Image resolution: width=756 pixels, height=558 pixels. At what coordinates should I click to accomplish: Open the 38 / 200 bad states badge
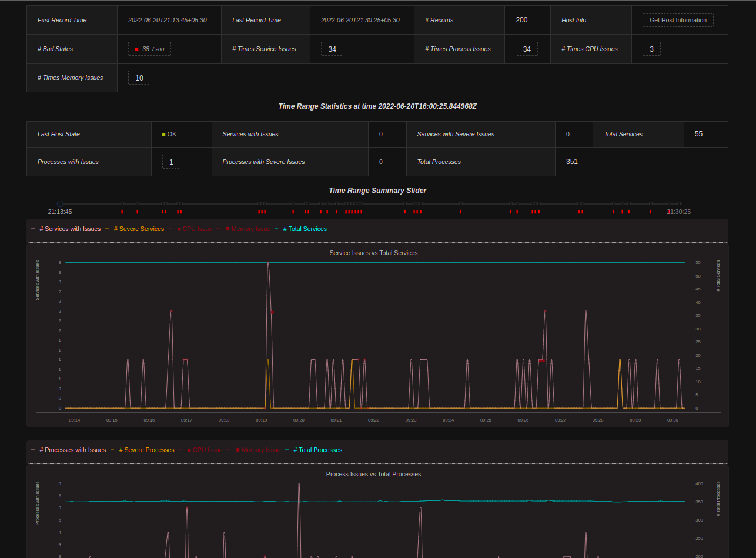pos(149,49)
